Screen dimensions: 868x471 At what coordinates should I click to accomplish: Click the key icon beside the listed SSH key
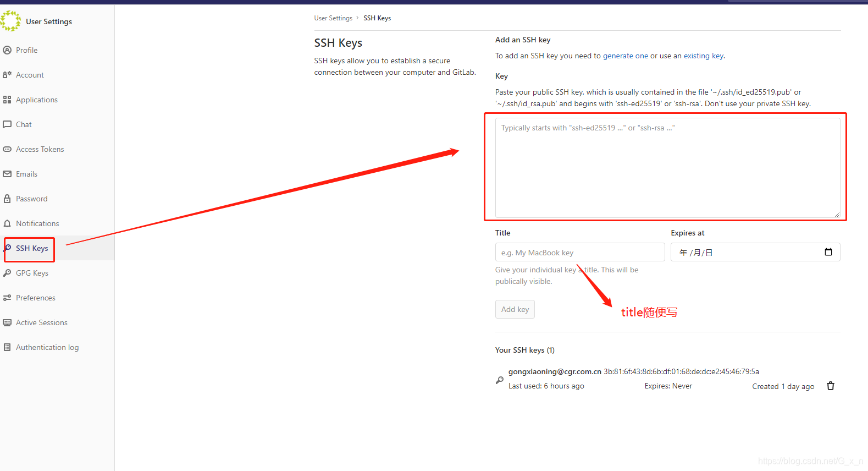(500, 380)
